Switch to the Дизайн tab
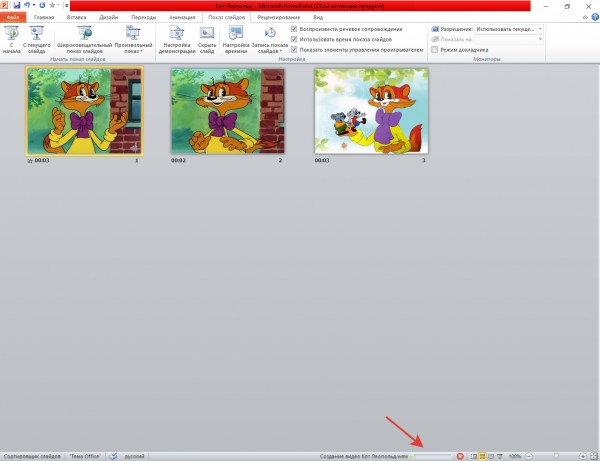 tap(108, 17)
